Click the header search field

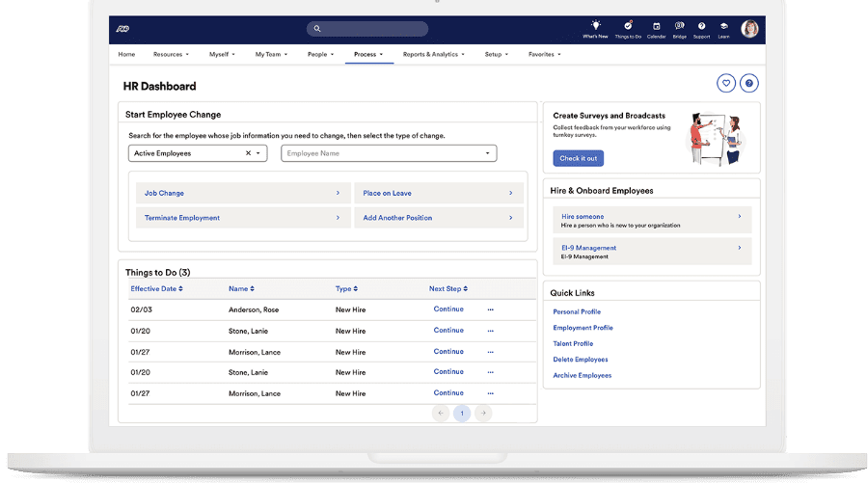[x=367, y=29]
